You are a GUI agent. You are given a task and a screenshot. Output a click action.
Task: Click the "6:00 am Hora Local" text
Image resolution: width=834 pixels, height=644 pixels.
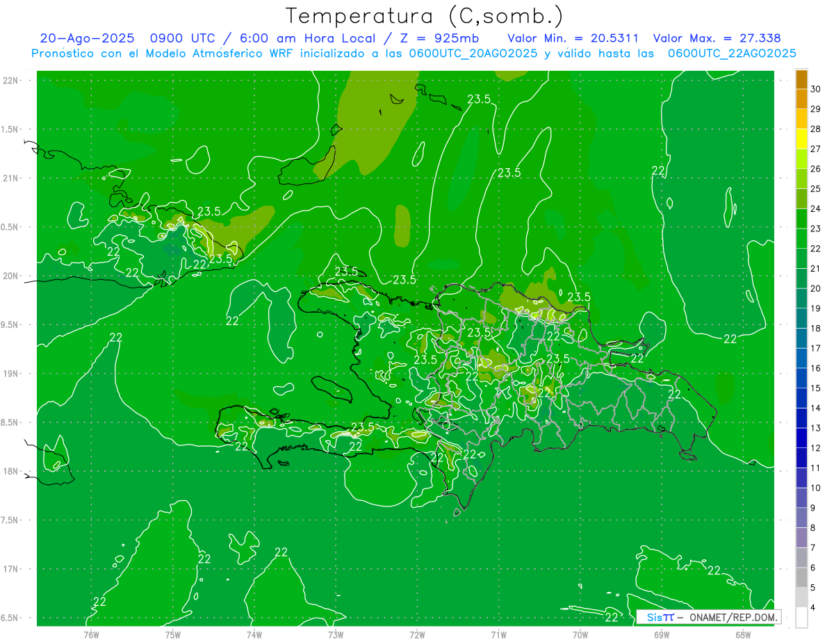tap(306, 39)
